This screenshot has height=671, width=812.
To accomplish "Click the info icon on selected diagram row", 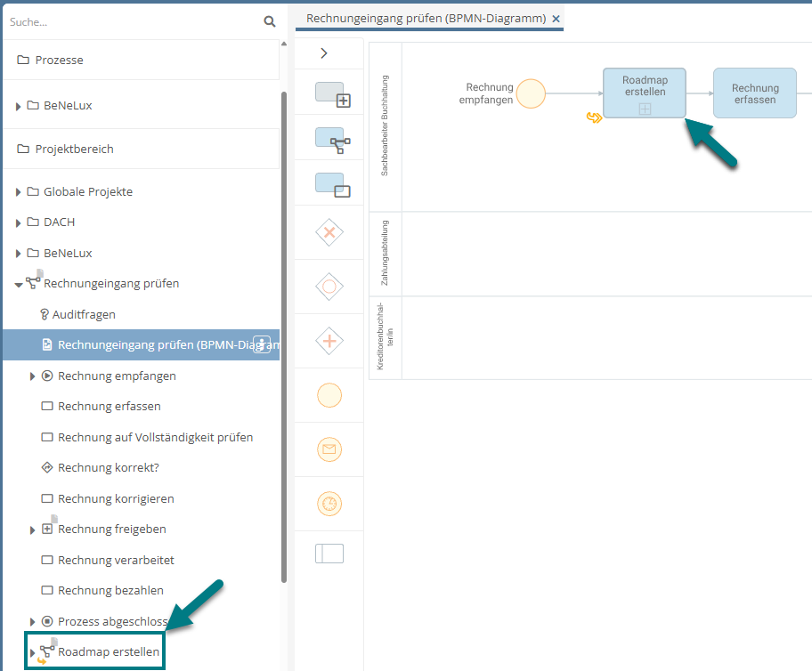I will [262, 344].
